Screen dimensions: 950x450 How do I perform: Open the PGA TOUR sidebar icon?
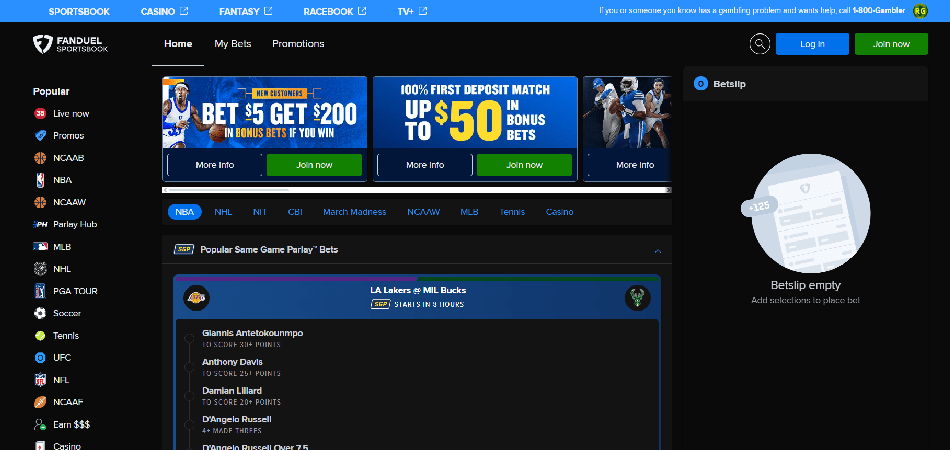[x=40, y=291]
